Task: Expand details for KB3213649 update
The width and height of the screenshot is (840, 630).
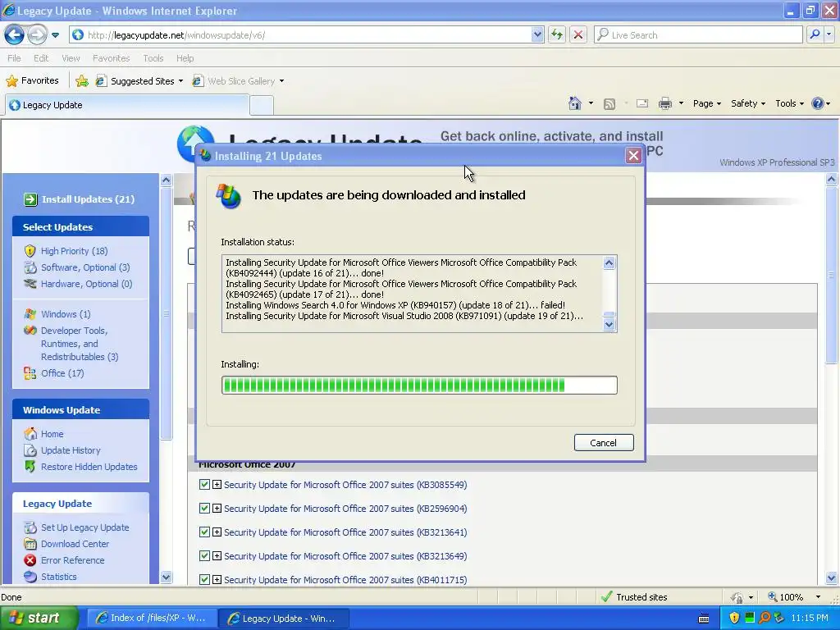Action: click(x=217, y=555)
